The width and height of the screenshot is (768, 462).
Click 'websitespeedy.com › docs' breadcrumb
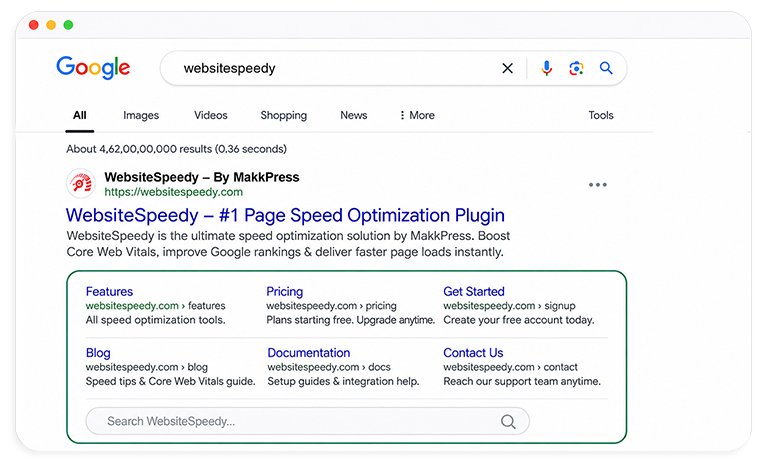point(329,367)
